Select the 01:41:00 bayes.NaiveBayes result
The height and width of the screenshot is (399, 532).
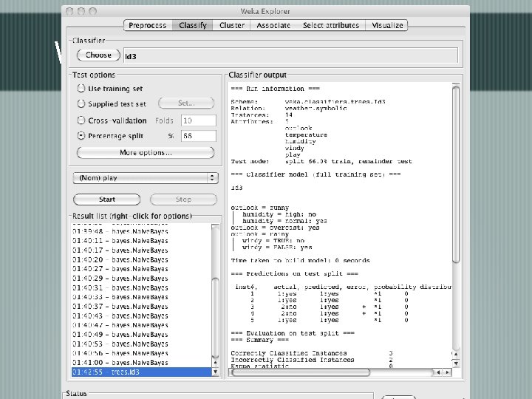[118, 363]
